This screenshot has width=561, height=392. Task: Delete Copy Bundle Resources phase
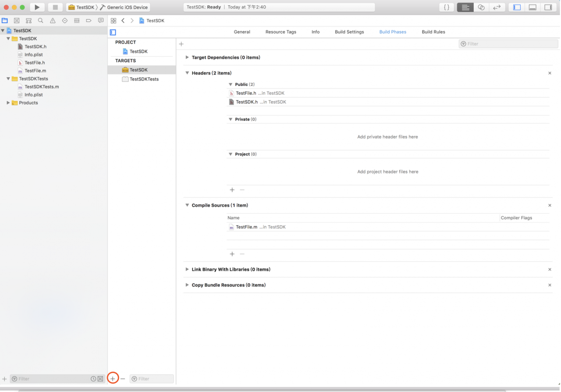pos(550,285)
